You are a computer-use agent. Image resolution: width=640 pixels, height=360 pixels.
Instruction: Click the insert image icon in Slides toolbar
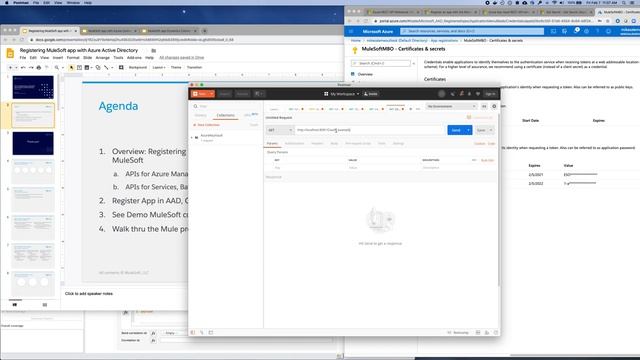tap(87, 67)
